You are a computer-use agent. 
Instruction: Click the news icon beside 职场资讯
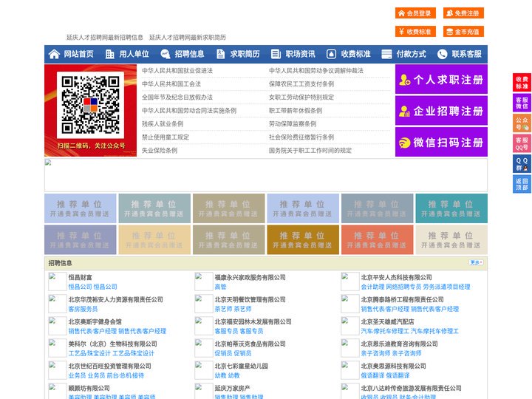coord(276,54)
